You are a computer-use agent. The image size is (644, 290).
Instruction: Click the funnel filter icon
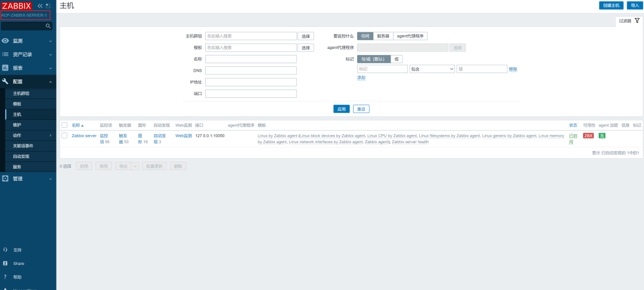coord(637,20)
